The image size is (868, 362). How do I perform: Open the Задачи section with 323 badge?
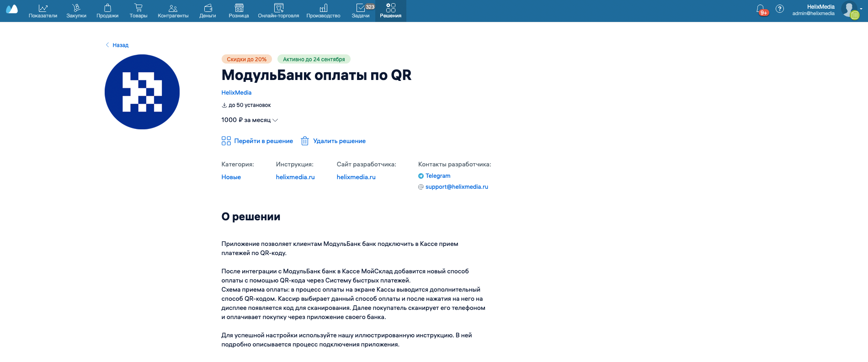[x=361, y=11]
